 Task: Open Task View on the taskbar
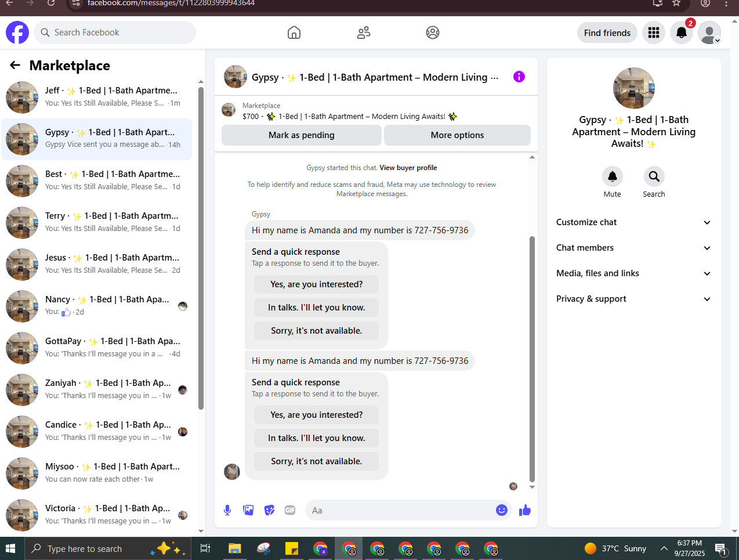(x=205, y=548)
